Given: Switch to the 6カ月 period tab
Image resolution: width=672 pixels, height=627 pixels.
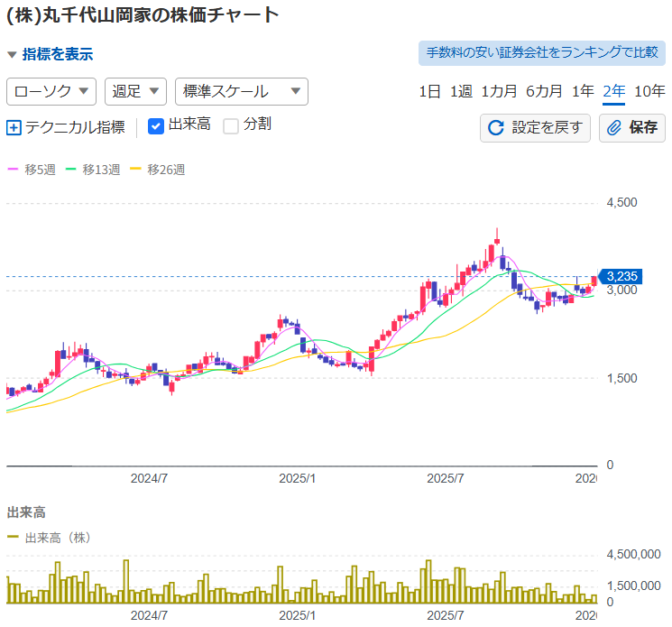Looking at the screenshot, I should [544, 91].
